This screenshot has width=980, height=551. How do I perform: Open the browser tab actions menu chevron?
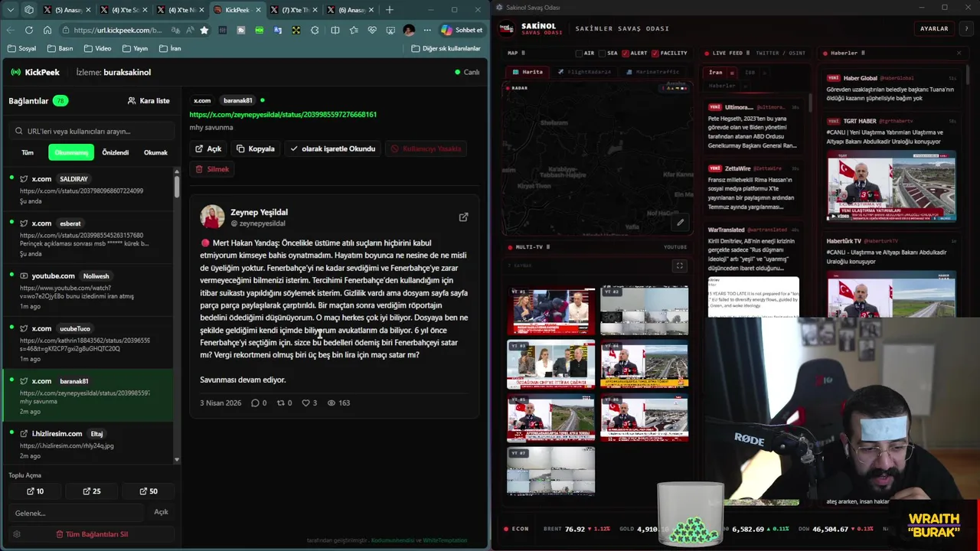pyautogui.click(x=11, y=9)
